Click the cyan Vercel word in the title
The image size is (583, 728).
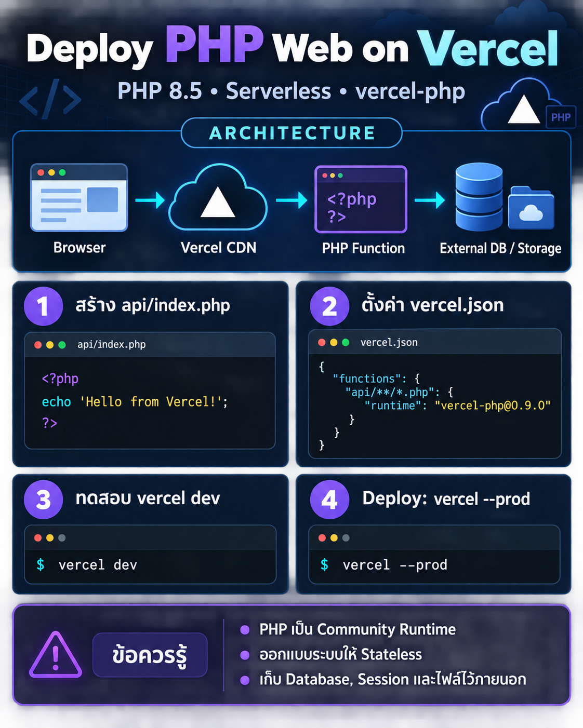tap(488, 48)
